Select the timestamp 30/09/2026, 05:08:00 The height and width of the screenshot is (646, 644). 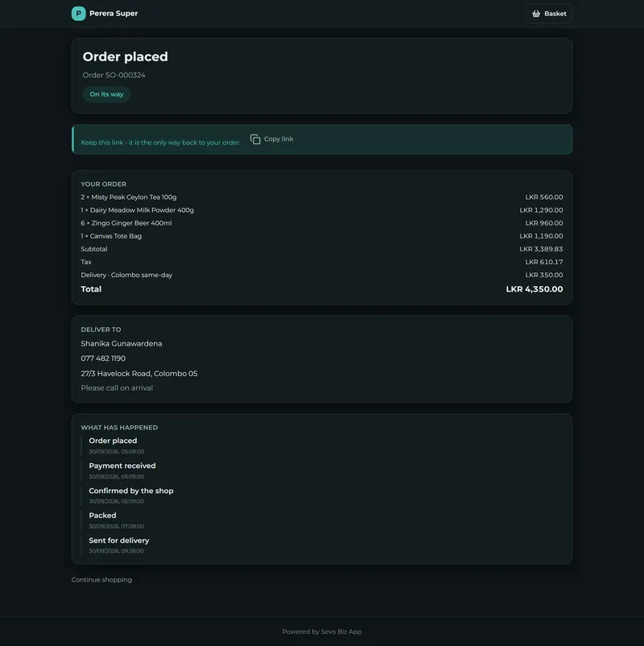tap(117, 452)
